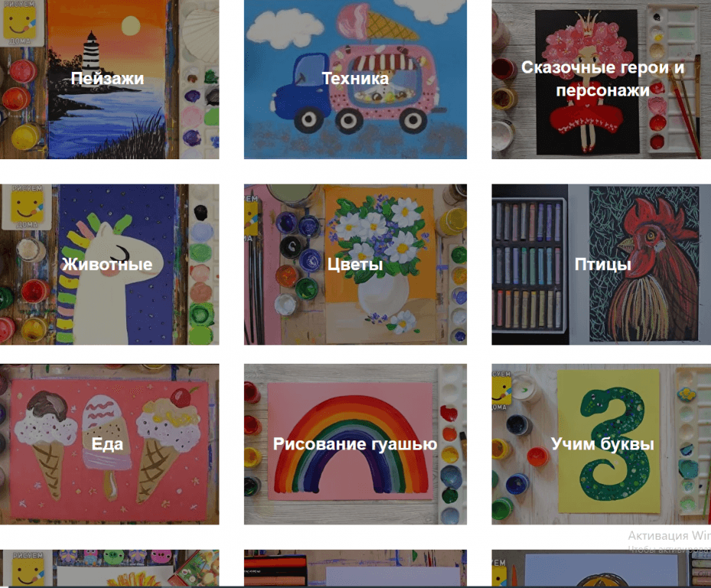Screen dimensions: 711x588
Task: Select the Еда category with ice creams
Action: pyautogui.click(x=109, y=444)
